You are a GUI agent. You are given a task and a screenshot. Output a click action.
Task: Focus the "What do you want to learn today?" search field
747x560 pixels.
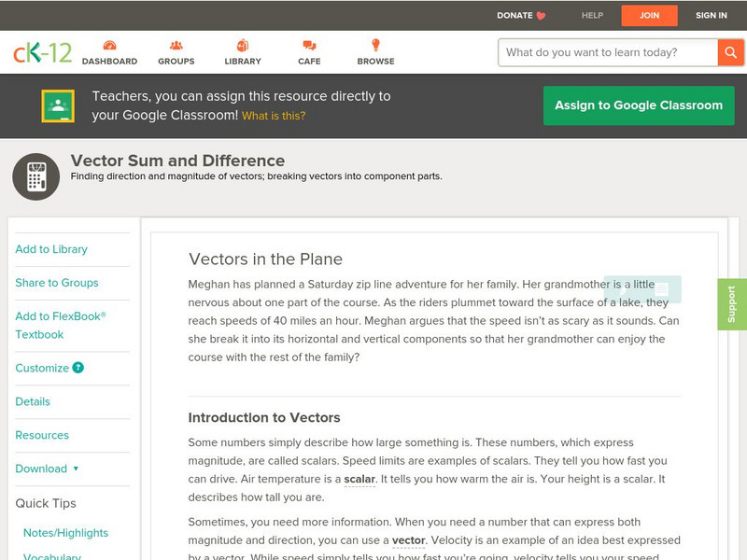[607, 52]
